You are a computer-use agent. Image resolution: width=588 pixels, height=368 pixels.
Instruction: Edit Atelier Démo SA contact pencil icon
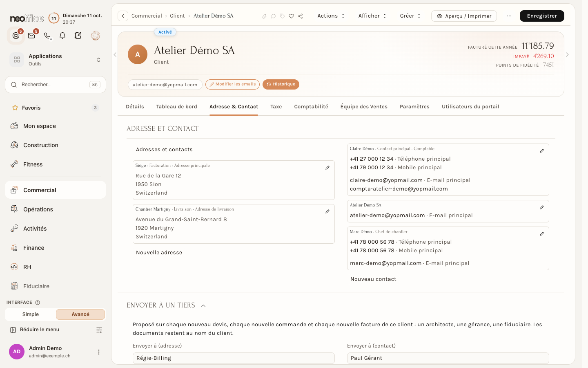pos(542,207)
